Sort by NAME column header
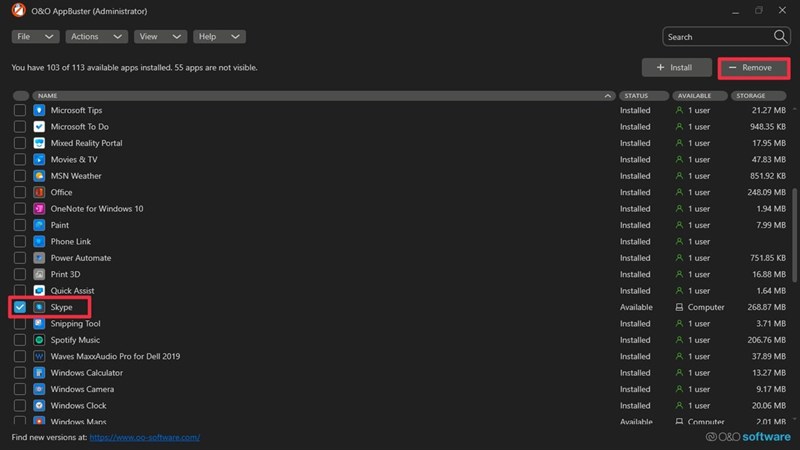Viewport: 800px width, 450px height. (x=324, y=95)
